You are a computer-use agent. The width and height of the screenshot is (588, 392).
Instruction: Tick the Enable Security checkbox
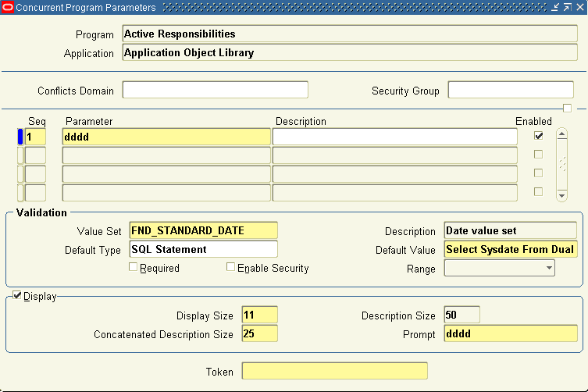(x=230, y=268)
